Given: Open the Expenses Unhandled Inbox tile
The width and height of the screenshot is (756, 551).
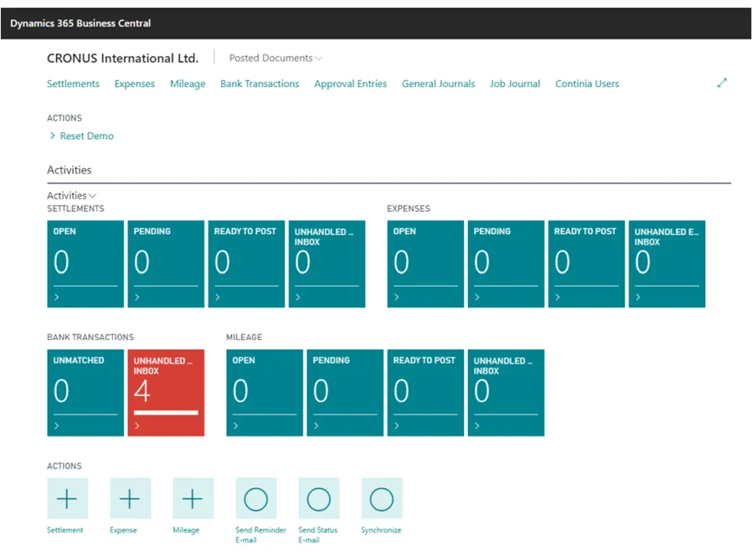Looking at the screenshot, I should click(x=666, y=264).
